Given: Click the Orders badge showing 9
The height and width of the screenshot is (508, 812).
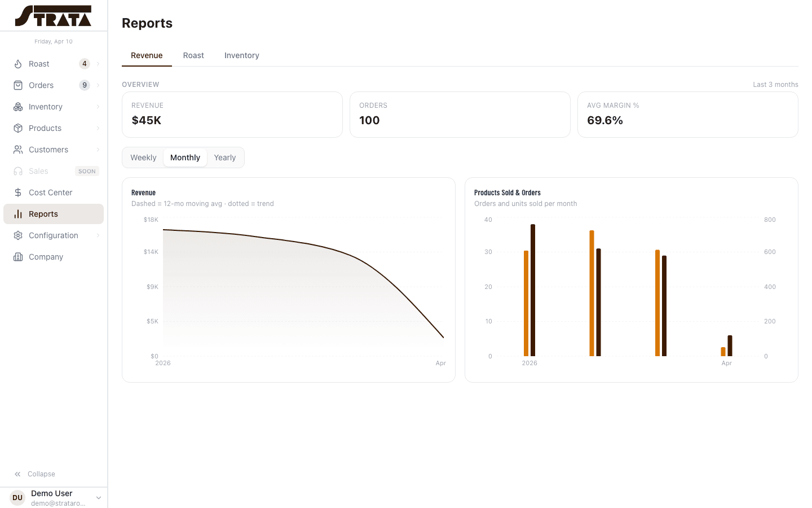Looking at the screenshot, I should pyautogui.click(x=84, y=85).
